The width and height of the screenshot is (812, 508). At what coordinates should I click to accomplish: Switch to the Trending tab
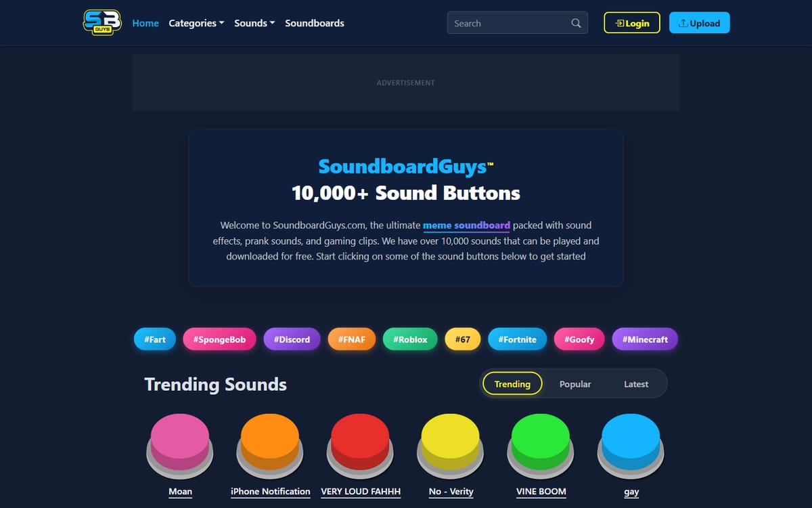(x=512, y=383)
